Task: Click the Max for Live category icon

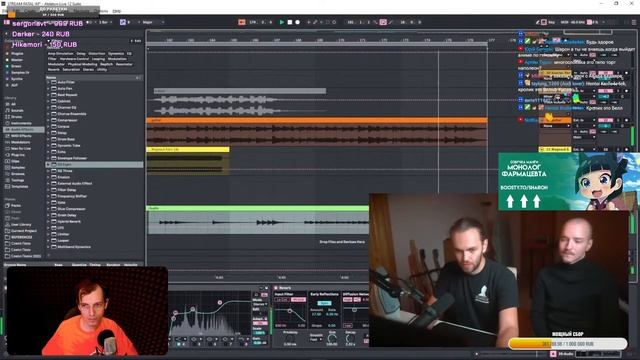Action: coord(7,149)
